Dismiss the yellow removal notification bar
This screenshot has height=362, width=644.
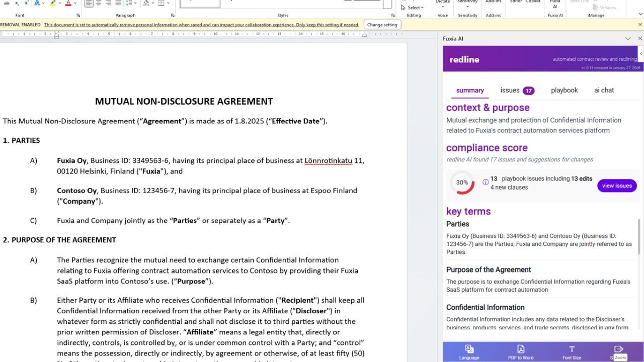point(640,25)
